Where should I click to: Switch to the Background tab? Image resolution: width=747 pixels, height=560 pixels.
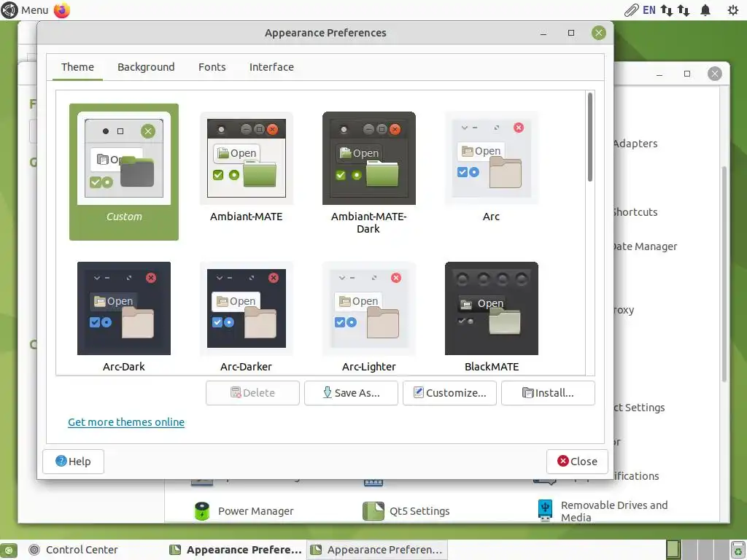pyautogui.click(x=146, y=67)
